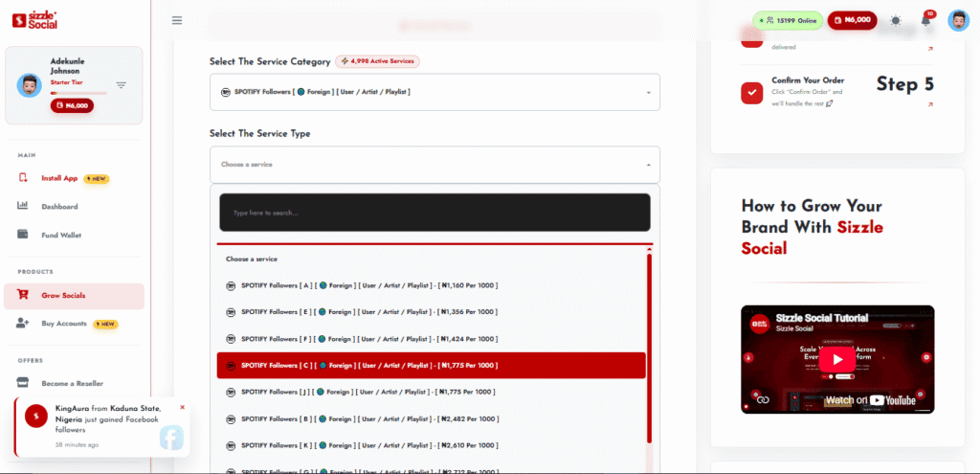Click the ₦6,000 balance badge in the sidebar card
The image size is (980, 474).
click(73, 105)
